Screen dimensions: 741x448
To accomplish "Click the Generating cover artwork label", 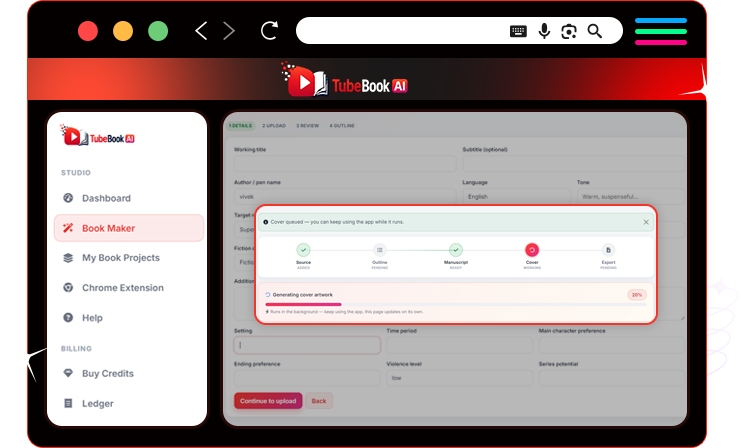I will 302,294.
